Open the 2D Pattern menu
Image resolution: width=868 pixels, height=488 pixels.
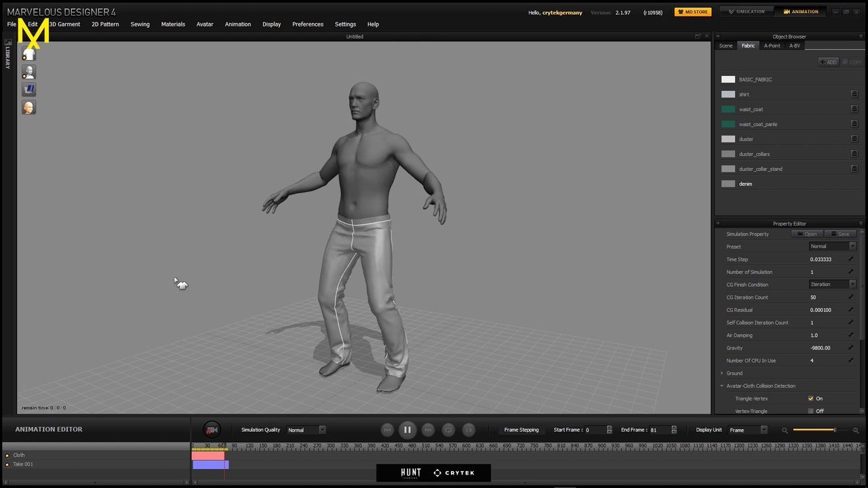point(105,24)
